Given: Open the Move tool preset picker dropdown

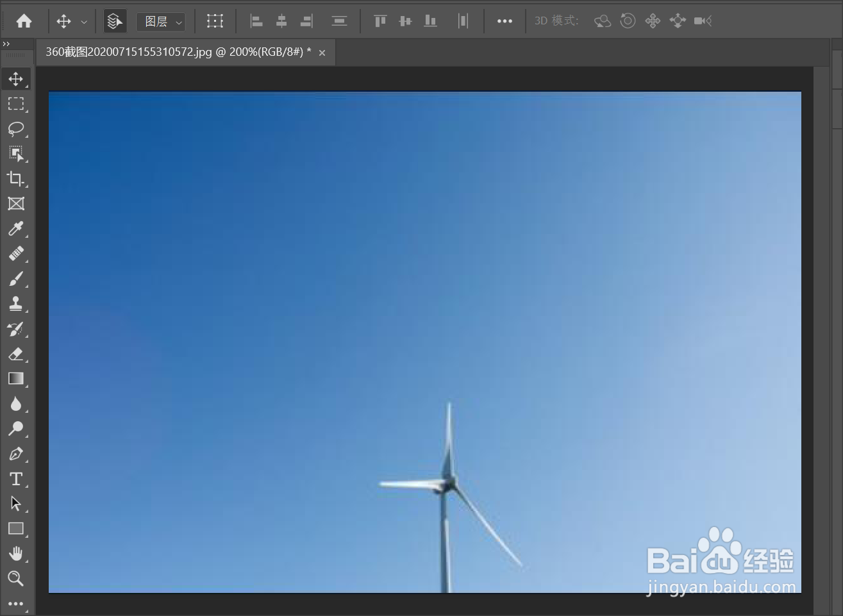Looking at the screenshot, I should pos(84,22).
